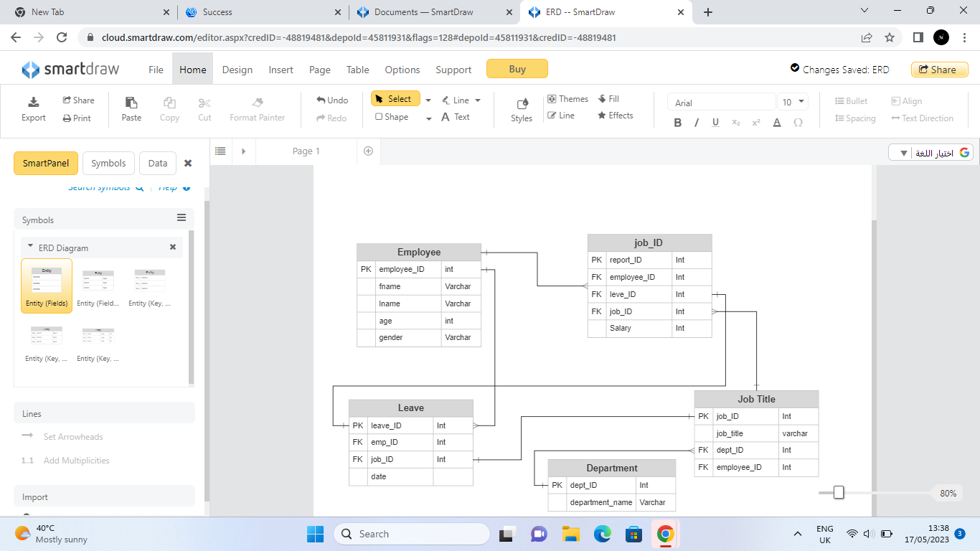Image resolution: width=980 pixels, height=551 pixels.
Task: Switch to the Data panel tab
Action: [158, 163]
